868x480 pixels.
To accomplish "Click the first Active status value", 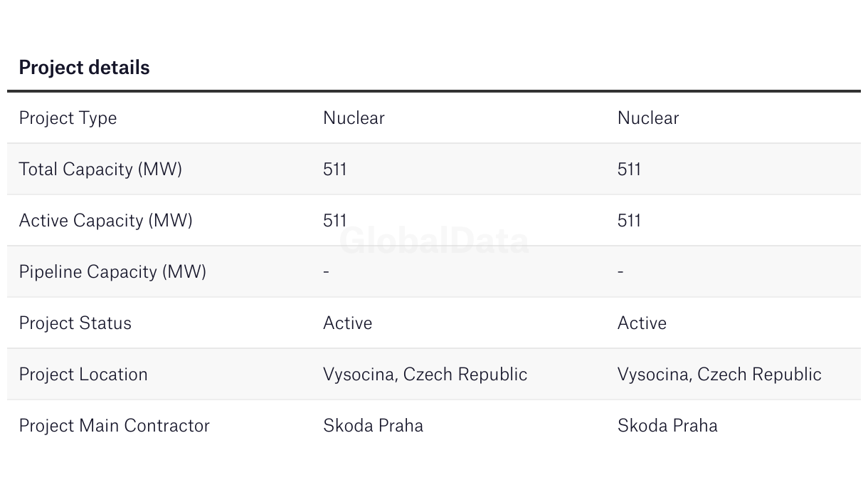I will coord(348,323).
